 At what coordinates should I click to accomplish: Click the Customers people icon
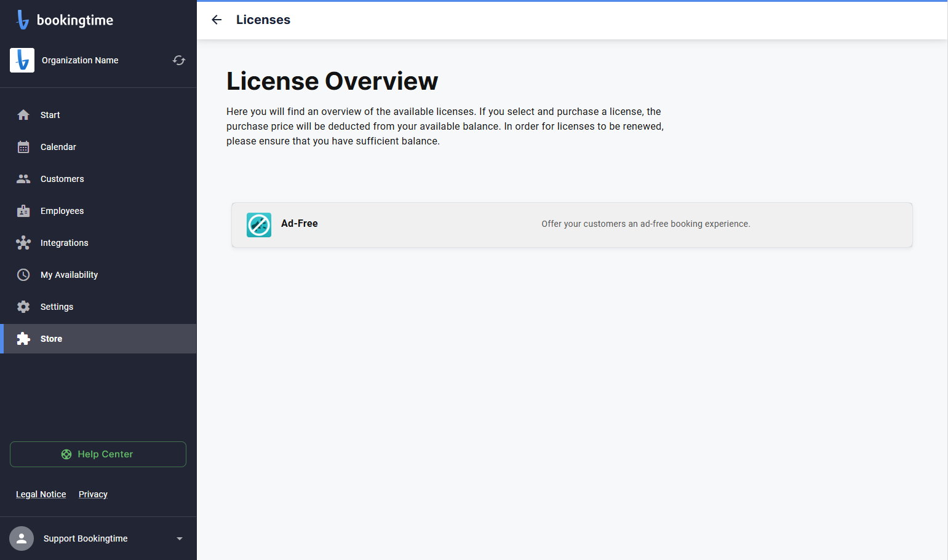point(23,179)
